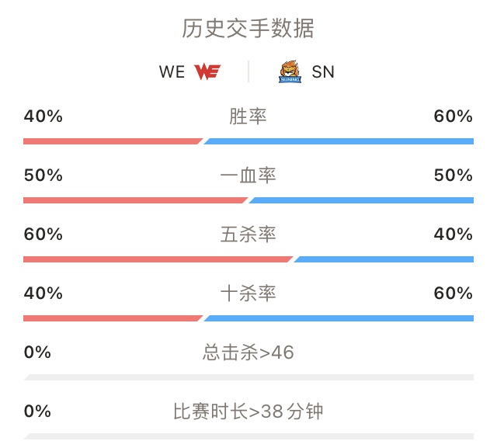Click the 一血率 label

pos(248,175)
